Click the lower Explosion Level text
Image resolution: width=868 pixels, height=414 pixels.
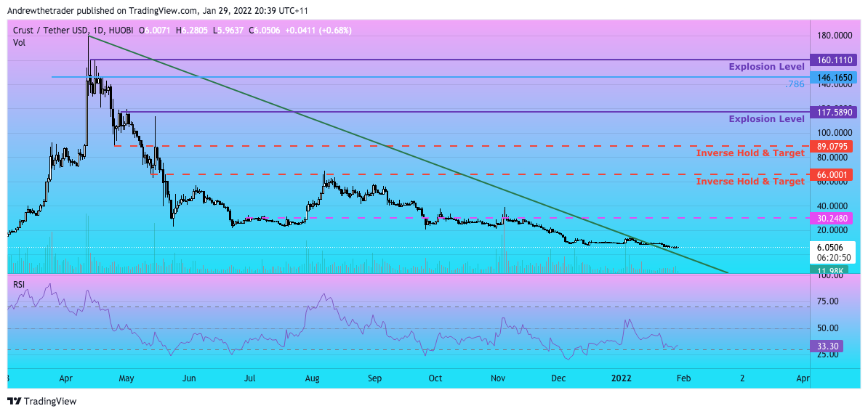[x=766, y=119]
